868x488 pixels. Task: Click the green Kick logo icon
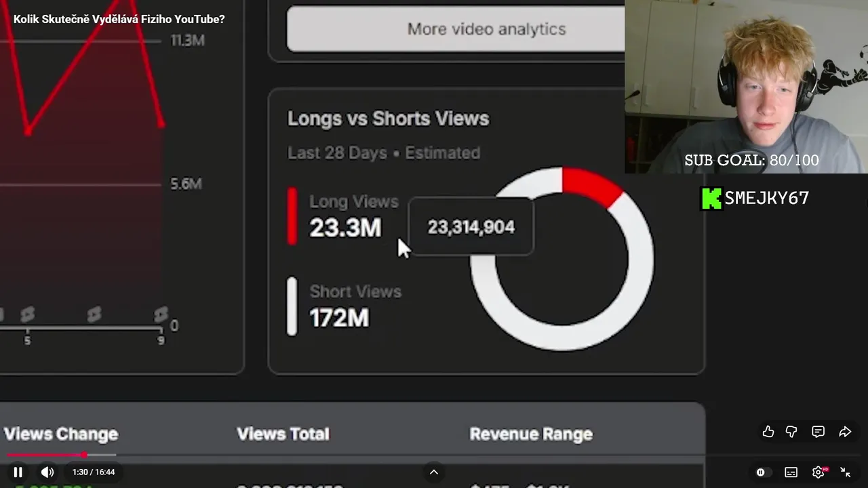(x=711, y=199)
